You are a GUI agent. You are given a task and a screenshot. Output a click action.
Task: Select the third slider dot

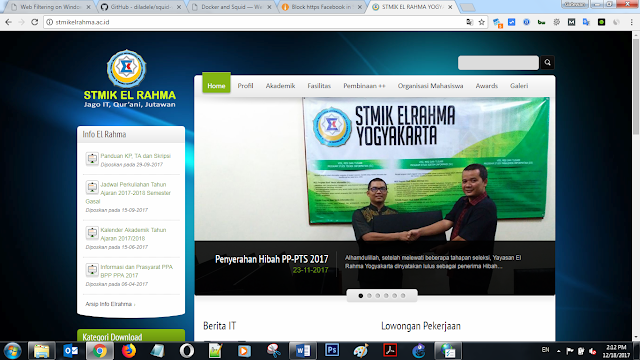[378, 296]
